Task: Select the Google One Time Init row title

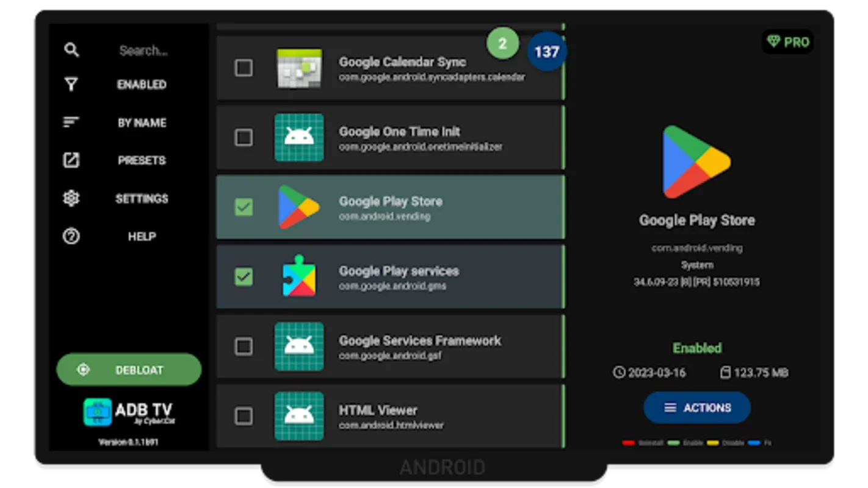Action: (400, 131)
